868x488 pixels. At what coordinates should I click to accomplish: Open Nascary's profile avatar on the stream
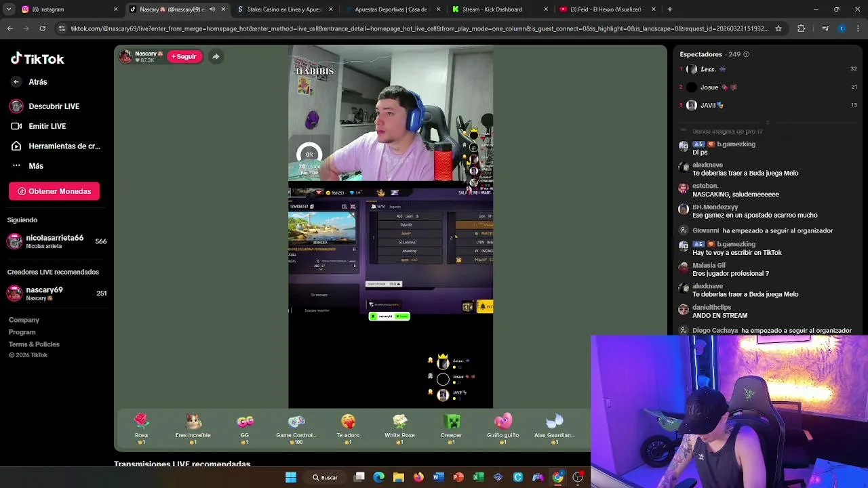(x=125, y=56)
